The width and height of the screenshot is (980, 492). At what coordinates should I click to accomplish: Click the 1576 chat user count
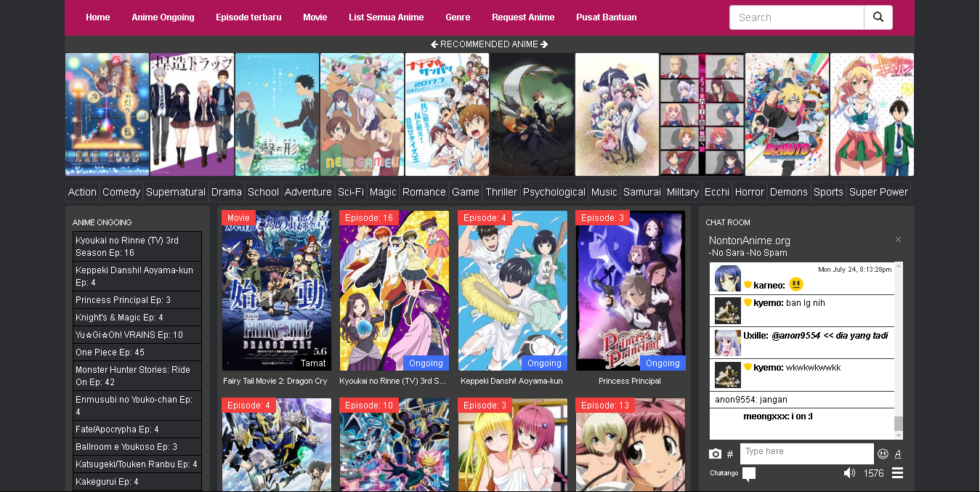click(873, 473)
